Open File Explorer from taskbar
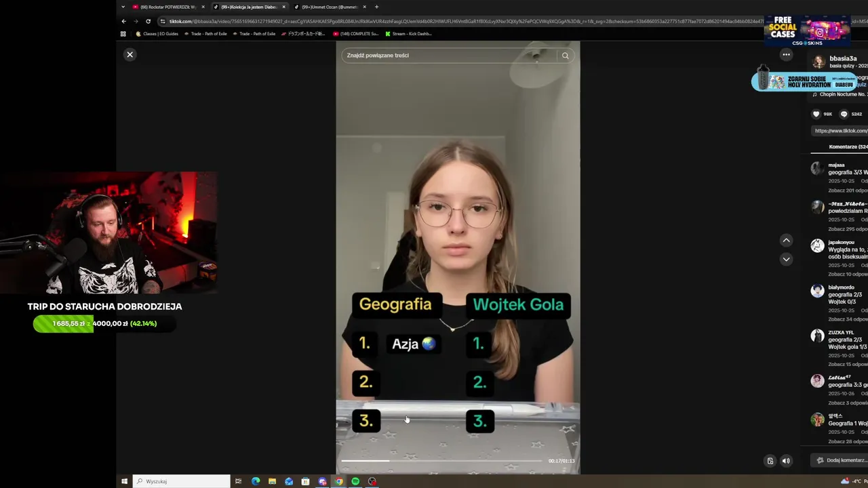This screenshot has width=868, height=488. tap(272, 481)
